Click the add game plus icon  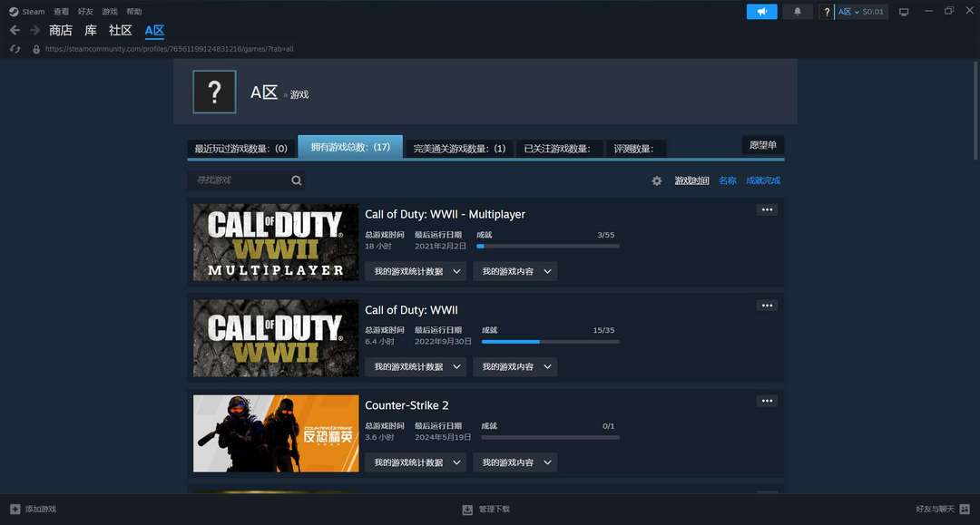[15, 510]
